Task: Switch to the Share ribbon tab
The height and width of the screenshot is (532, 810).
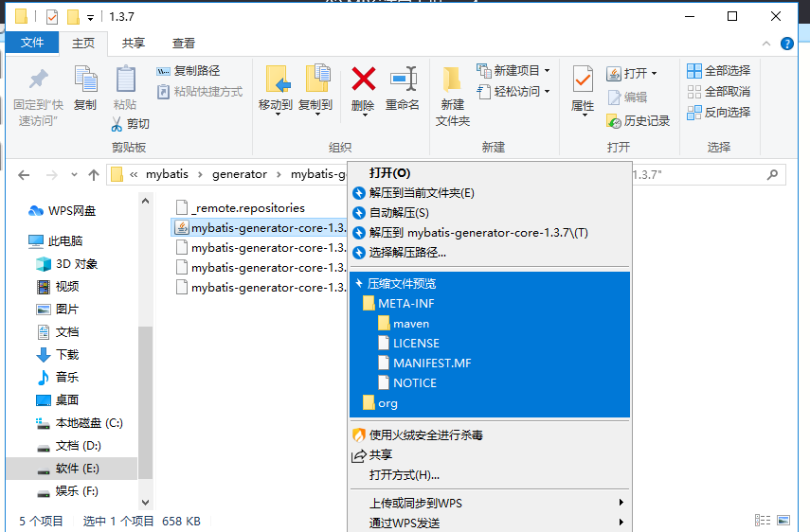Action: pos(134,44)
